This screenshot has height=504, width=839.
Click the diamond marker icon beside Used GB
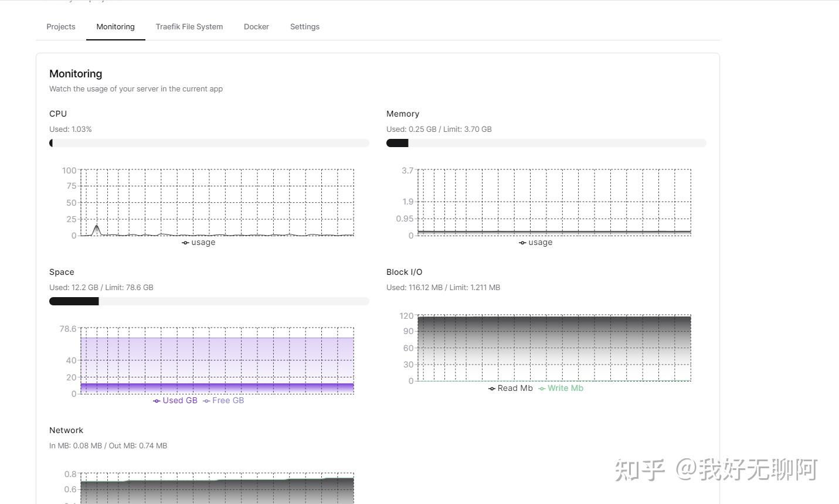coord(157,400)
